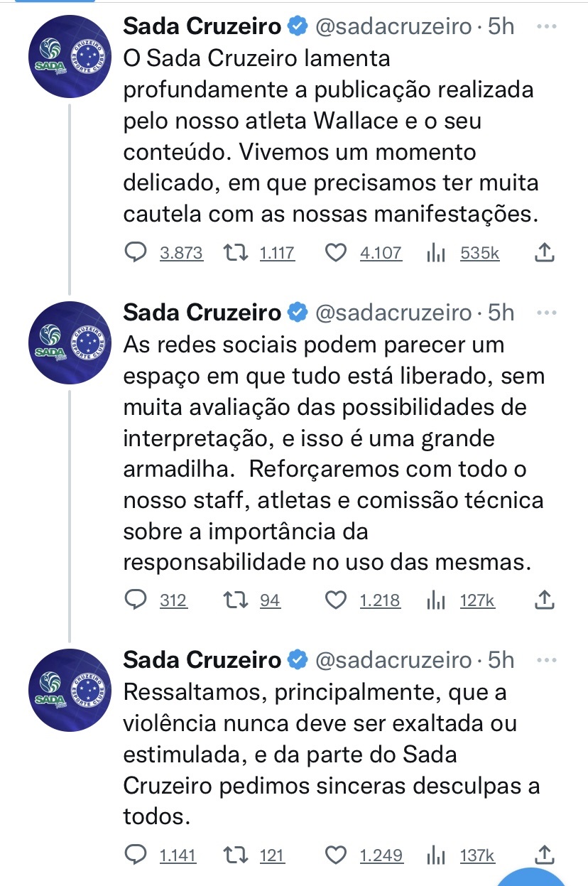View analytics showing 535k views

point(435,252)
